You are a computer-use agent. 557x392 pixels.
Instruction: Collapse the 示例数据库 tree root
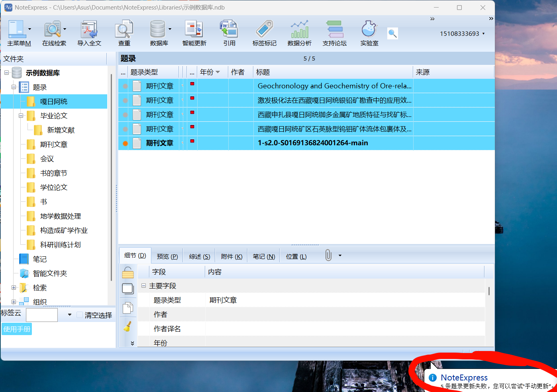(6, 73)
